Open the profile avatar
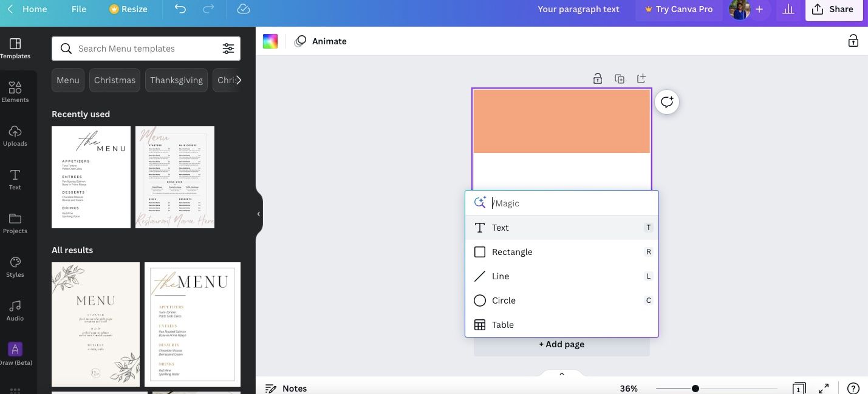This screenshot has height=394, width=868. tap(739, 9)
